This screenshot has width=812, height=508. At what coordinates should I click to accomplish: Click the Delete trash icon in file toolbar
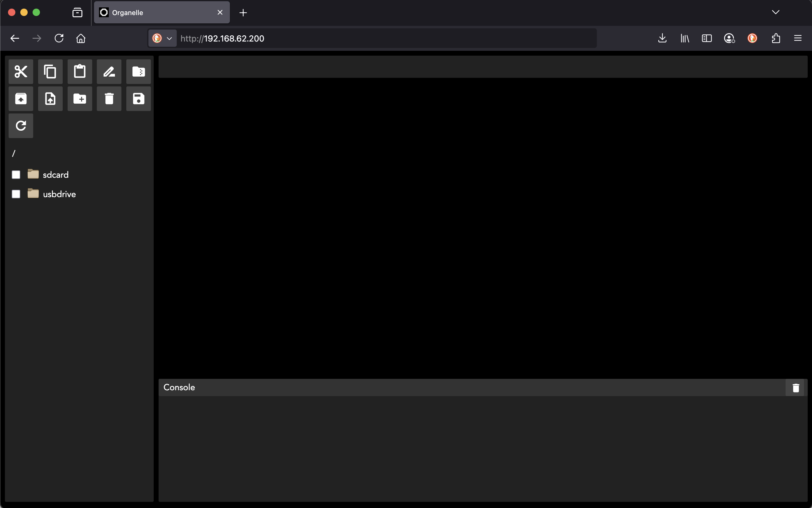tap(109, 99)
